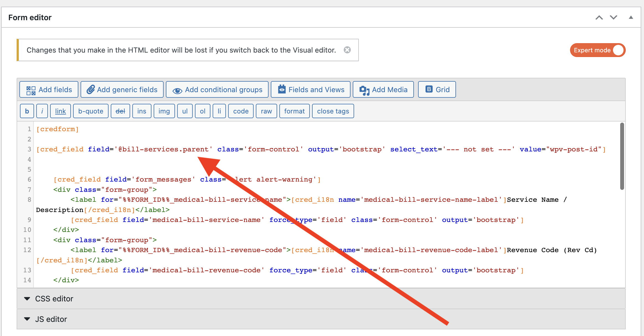644x336 pixels.
Task: Click the Form editor panel heading
Action: click(x=30, y=17)
